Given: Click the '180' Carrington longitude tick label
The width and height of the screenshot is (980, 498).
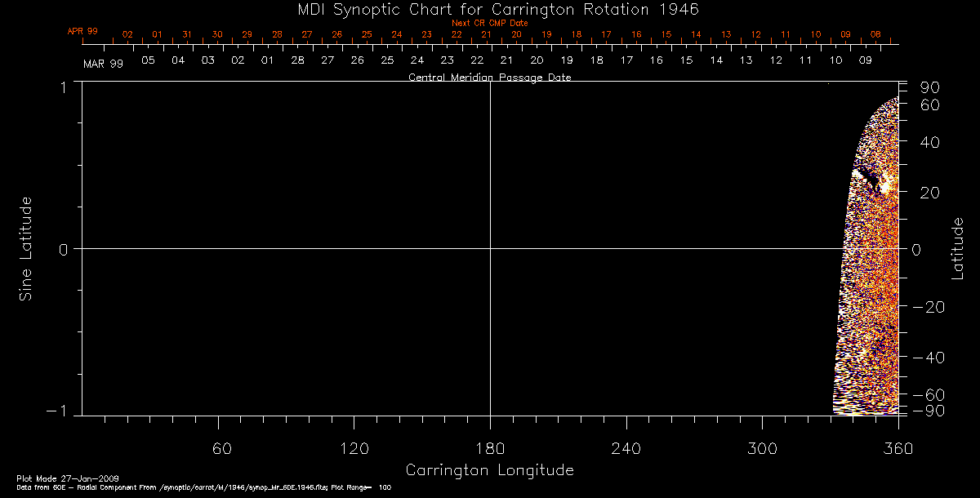Looking at the screenshot, I should click(490, 448).
